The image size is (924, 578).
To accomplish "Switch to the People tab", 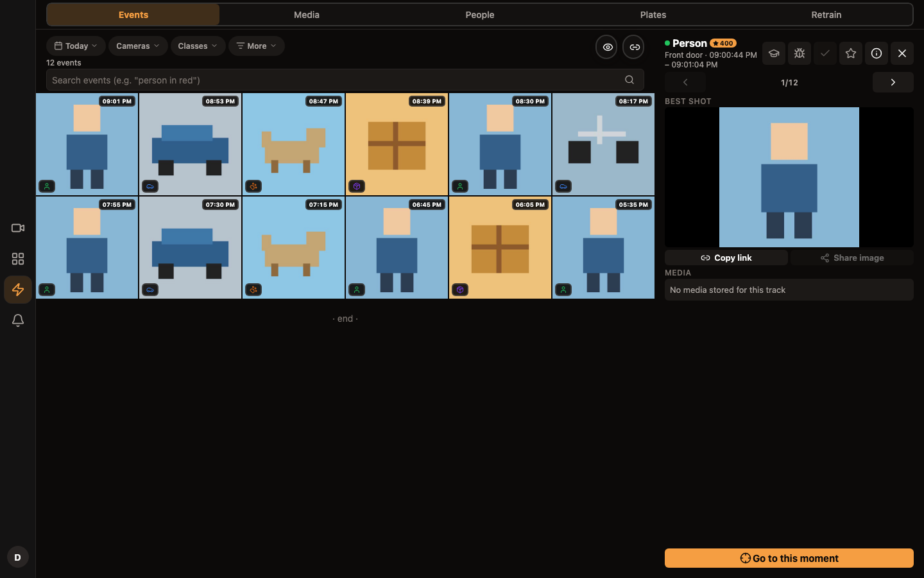I will [x=480, y=14].
